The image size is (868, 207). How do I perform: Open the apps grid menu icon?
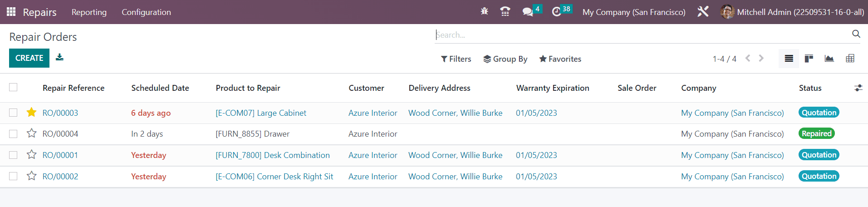pos(11,12)
